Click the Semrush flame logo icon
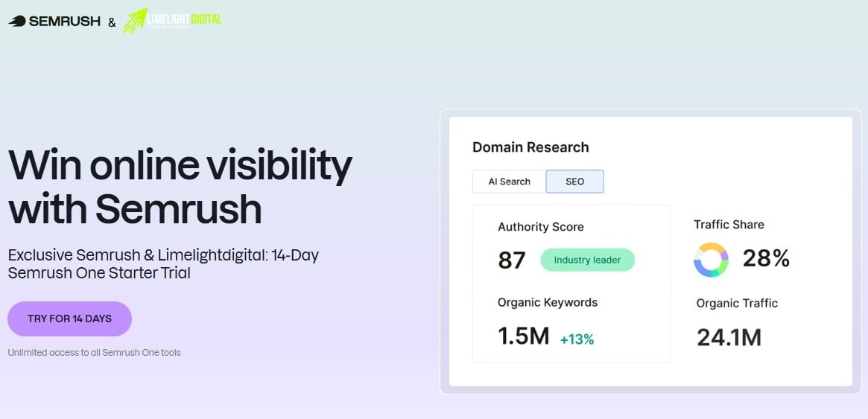 (x=17, y=22)
